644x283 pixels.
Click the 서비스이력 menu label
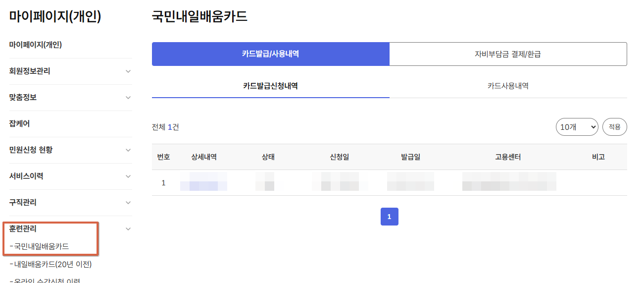point(26,176)
